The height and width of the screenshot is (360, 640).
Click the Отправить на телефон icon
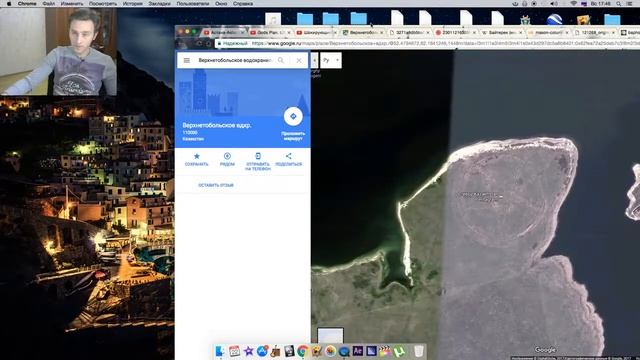coord(258,156)
